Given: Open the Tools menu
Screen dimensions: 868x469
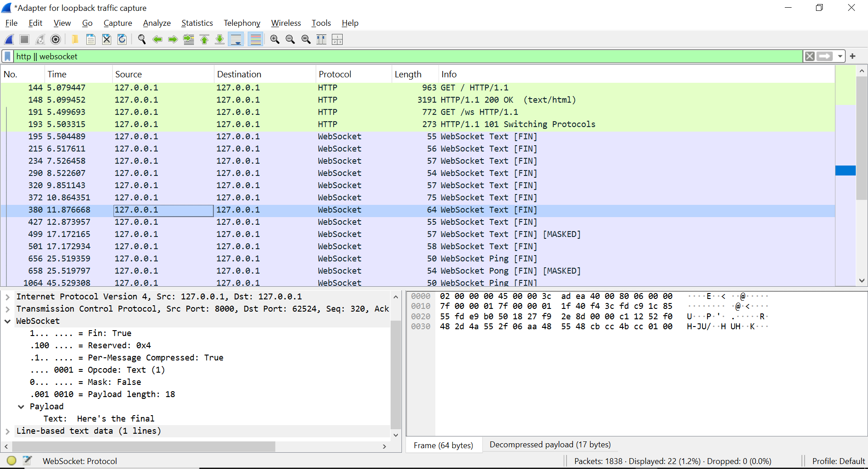Looking at the screenshot, I should click(x=321, y=23).
